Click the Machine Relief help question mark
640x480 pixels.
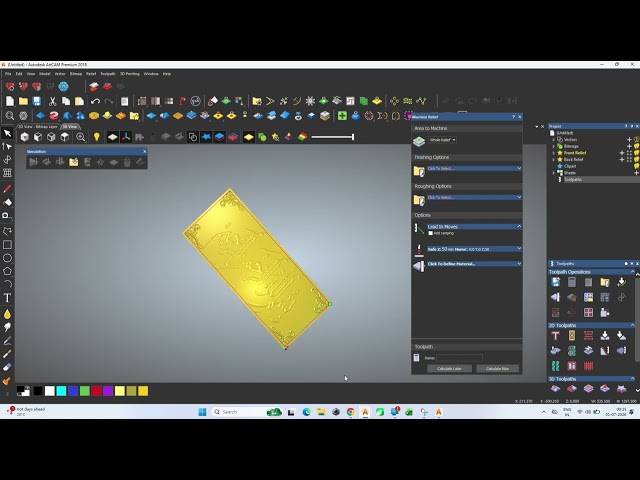tap(513, 117)
